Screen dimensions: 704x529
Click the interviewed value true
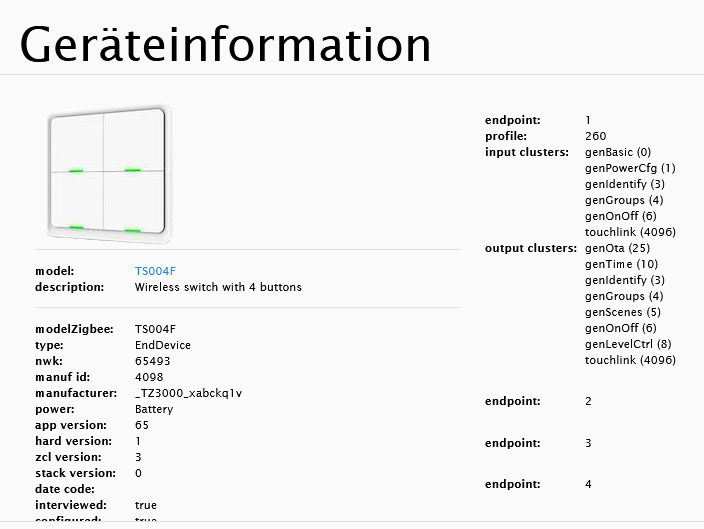coord(145,505)
